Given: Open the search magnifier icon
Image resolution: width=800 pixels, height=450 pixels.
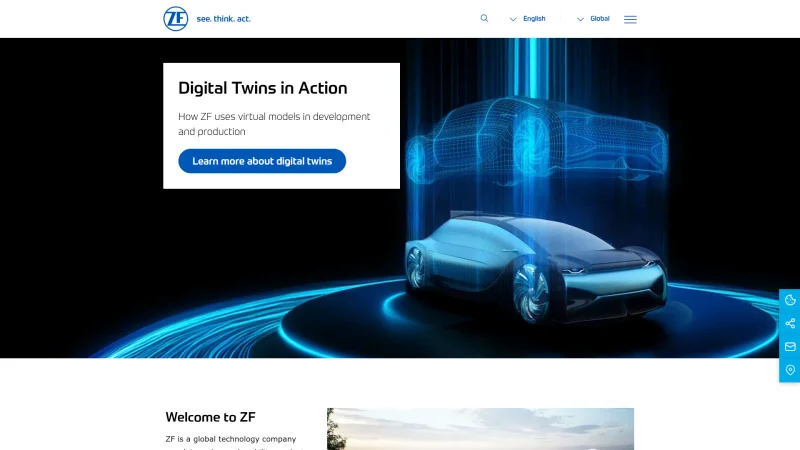Looking at the screenshot, I should pos(484,18).
